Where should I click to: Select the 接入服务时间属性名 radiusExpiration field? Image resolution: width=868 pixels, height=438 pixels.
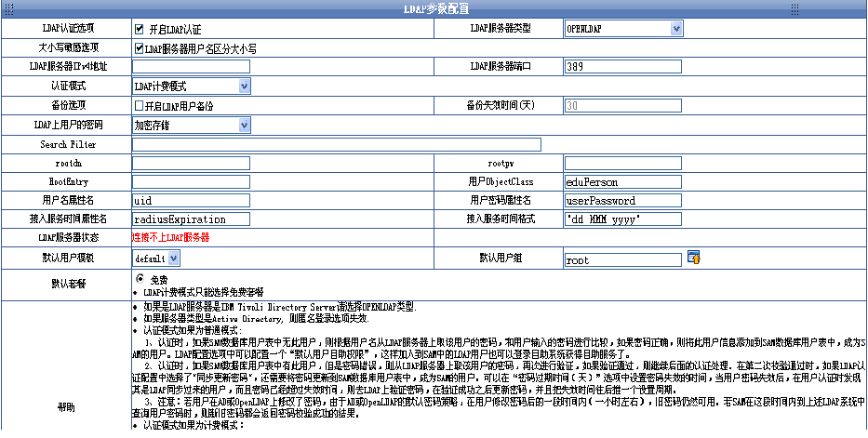pos(191,219)
